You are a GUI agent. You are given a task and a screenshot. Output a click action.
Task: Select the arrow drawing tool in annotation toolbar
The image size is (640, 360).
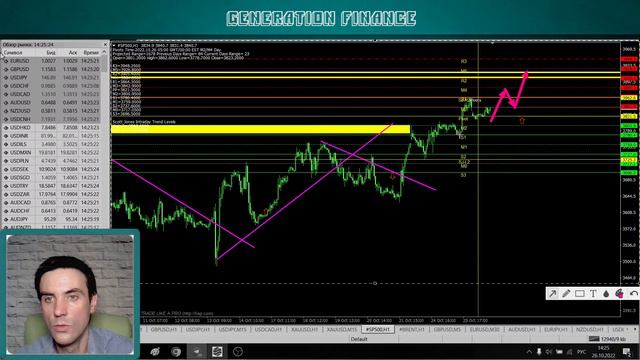tap(553, 293)
